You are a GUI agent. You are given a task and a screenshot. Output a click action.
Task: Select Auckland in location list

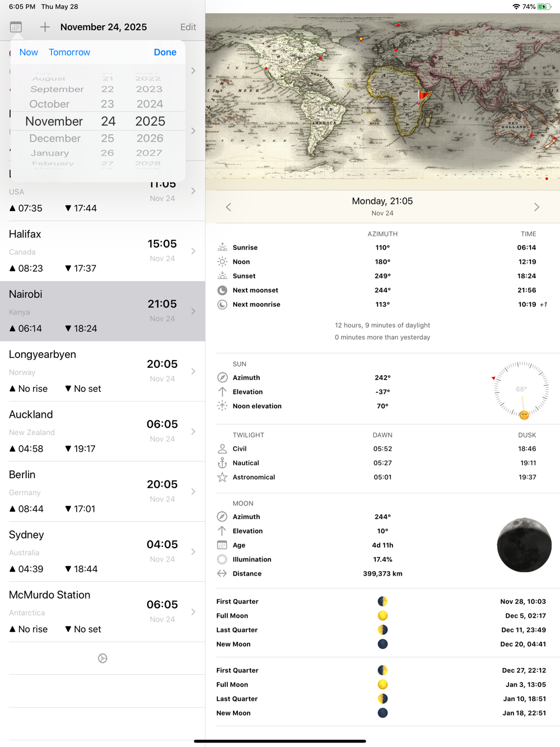point(102,431)
